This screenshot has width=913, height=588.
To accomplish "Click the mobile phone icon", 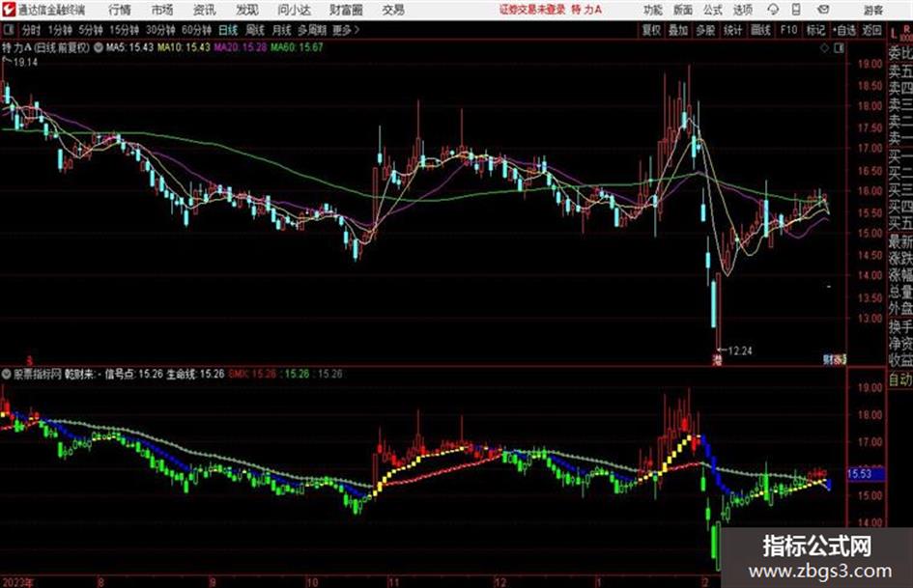I will [796, 10].
